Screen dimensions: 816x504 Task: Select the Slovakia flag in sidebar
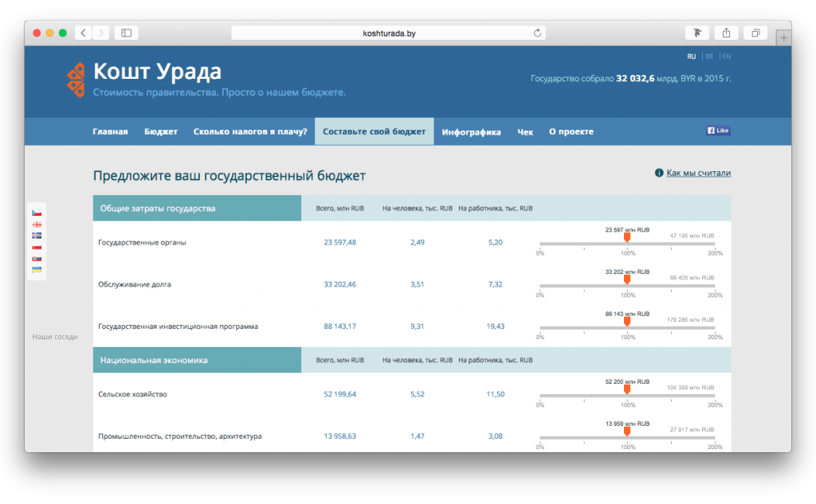pos(37,259)
